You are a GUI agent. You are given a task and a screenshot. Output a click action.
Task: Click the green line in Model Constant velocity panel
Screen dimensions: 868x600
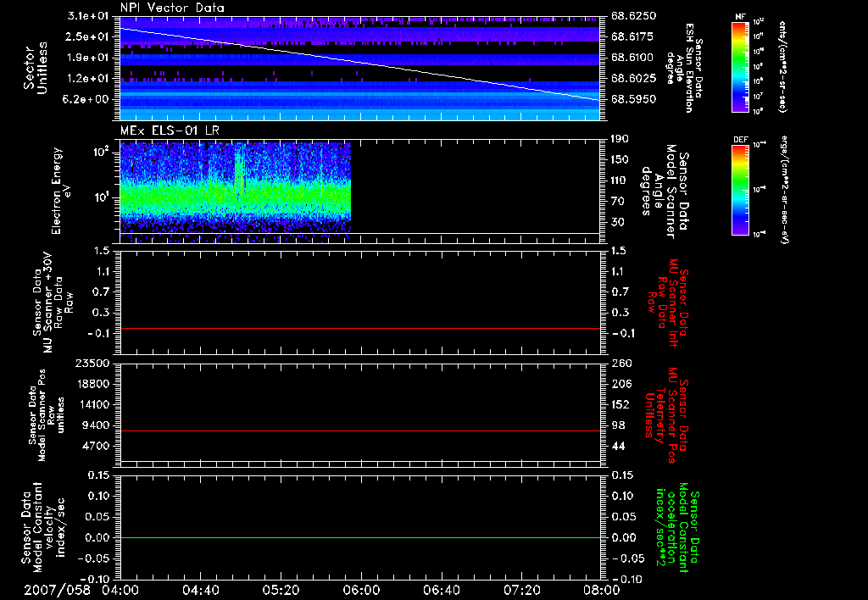click(x=359, y=537)
